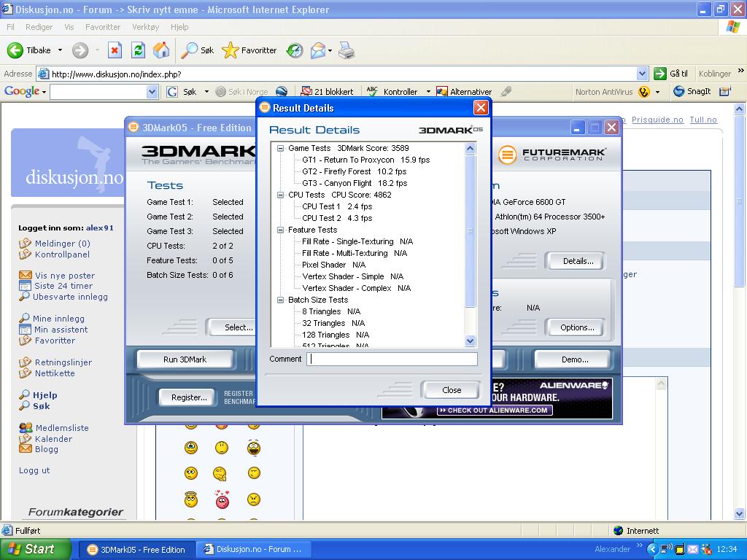
Task: Click the Print icon
Action: [x=347, y=50]
